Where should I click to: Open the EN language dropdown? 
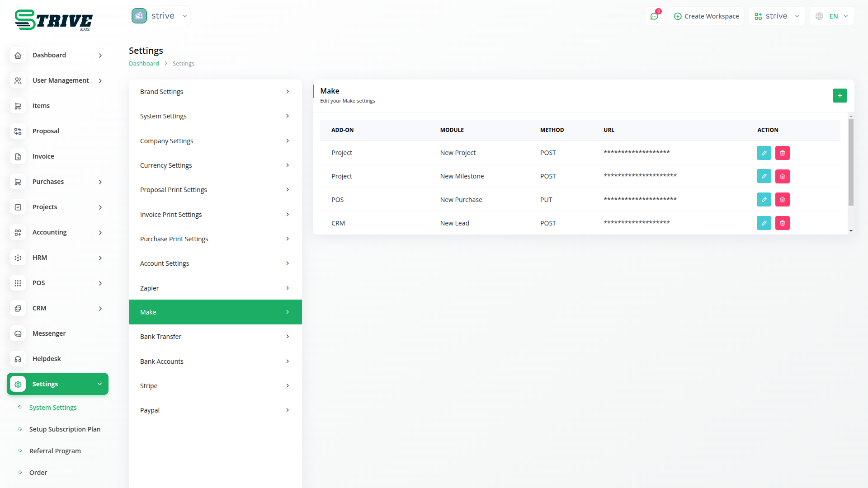(832, 16)
